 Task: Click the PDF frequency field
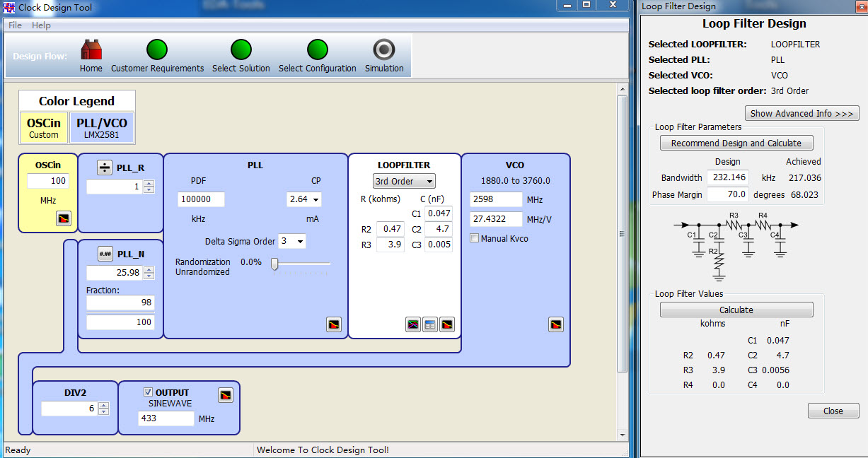tap(201, 199)
